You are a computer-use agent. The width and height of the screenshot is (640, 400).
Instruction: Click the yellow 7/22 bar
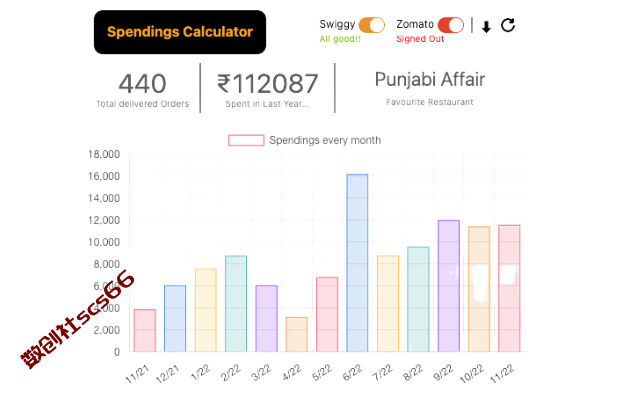click(388, 304)
